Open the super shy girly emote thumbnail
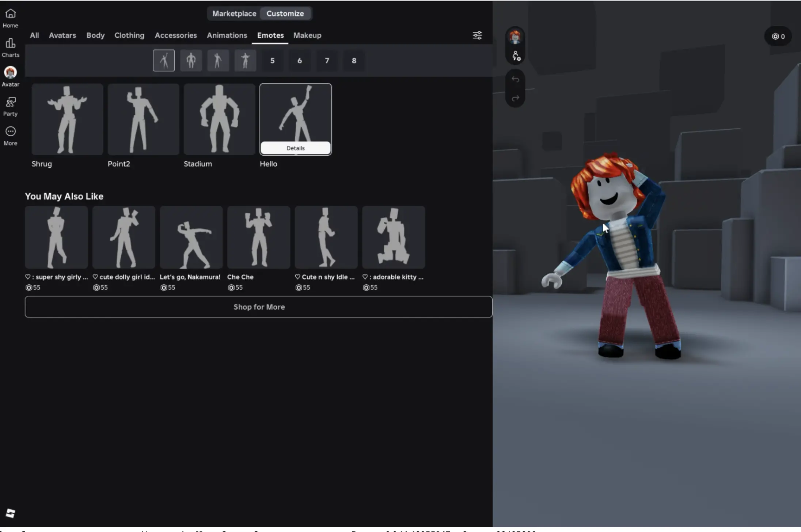The image size is (801, 532). click(56, 237)
